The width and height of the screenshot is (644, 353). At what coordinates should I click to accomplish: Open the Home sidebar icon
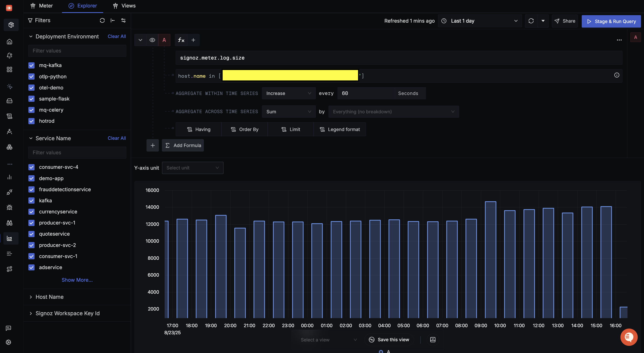pos(10,42)
